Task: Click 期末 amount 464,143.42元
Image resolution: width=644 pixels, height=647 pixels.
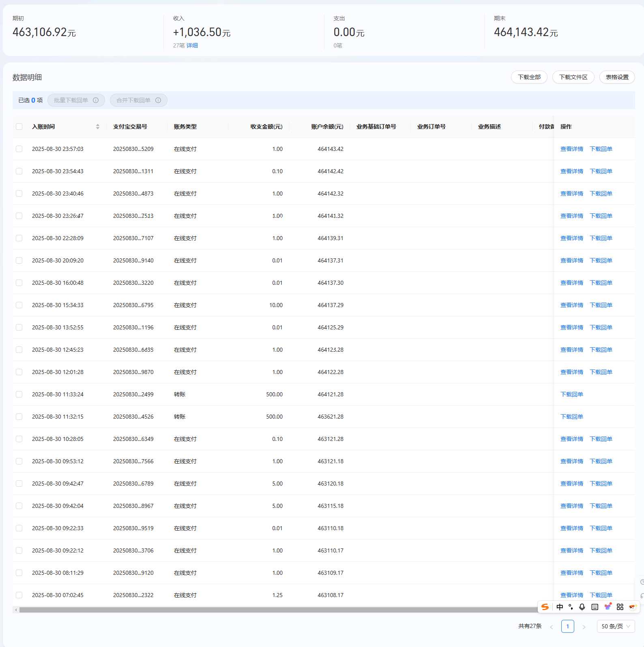Action: point(526,32)
